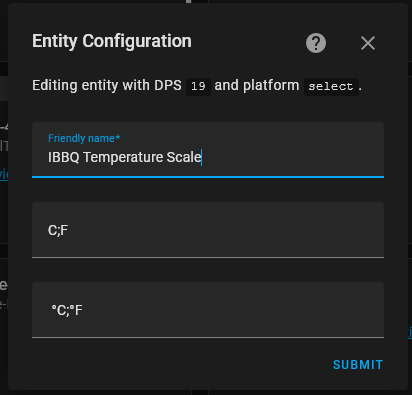
Task: Click into the C;F values field
Action: coord(208,230)
